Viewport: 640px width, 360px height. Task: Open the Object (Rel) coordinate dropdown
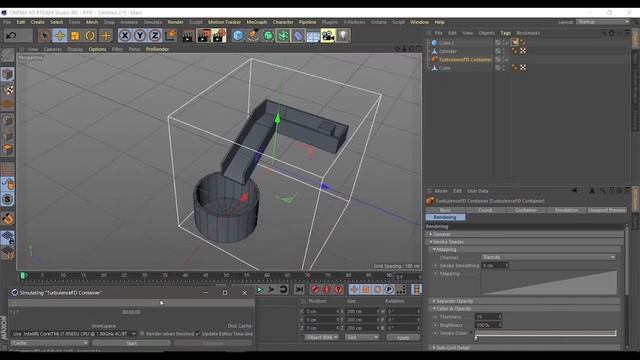(x=322, y=338)
